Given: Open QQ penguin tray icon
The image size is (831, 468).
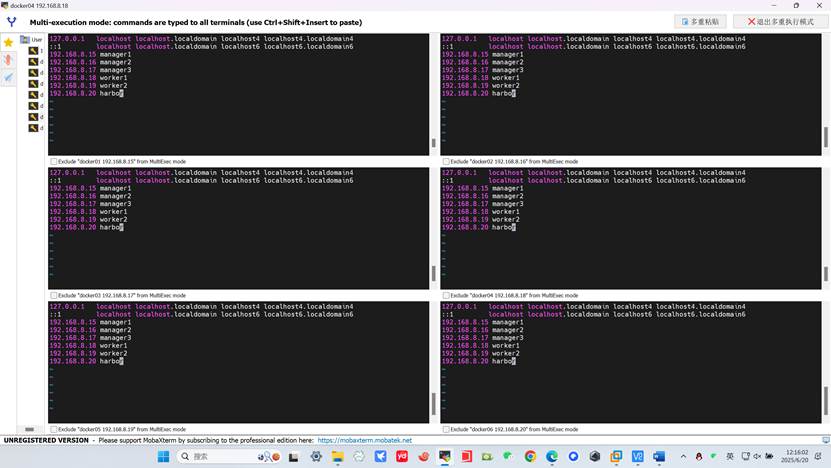Looking at the screenshot, I should pyautogui.click(x=699, y=456).
